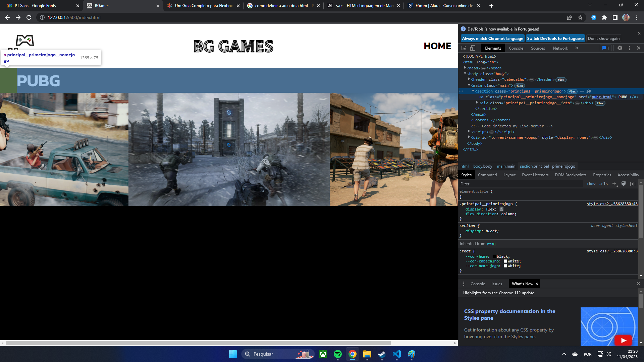Image resolution: width=644 pixels, height=362 pixels.
Task: Toggle the device toolbar icon
Action: tap(473, 48)
